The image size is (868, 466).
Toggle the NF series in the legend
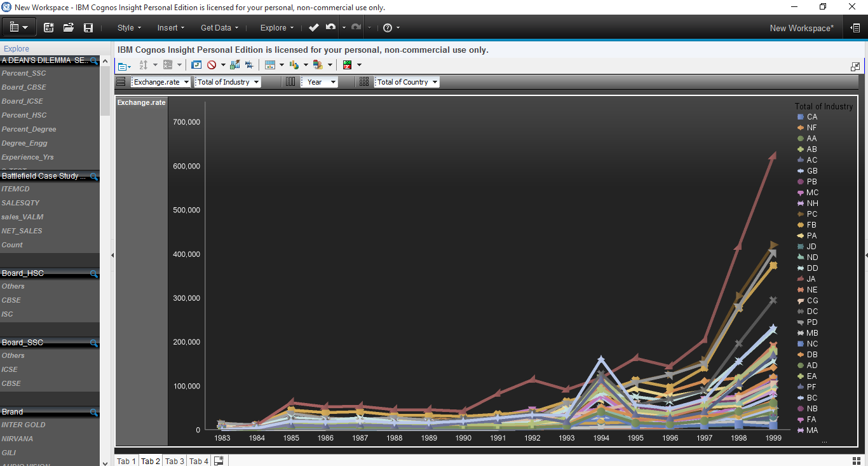point(810,127)
